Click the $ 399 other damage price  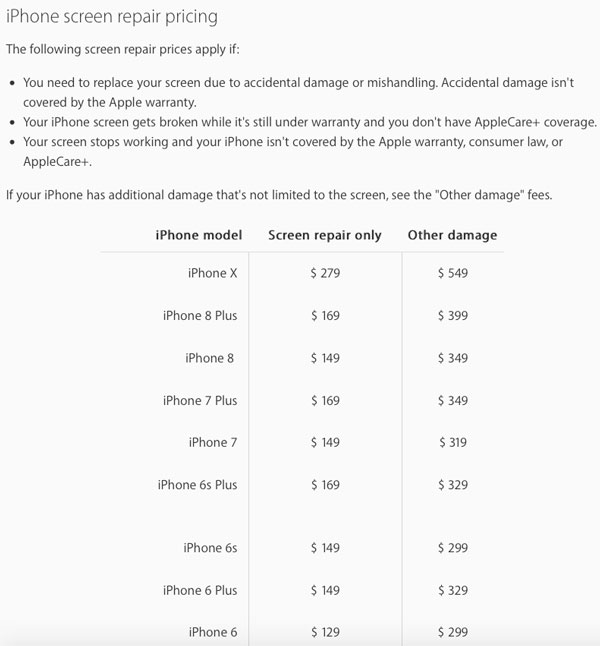[x=452, y=316]
